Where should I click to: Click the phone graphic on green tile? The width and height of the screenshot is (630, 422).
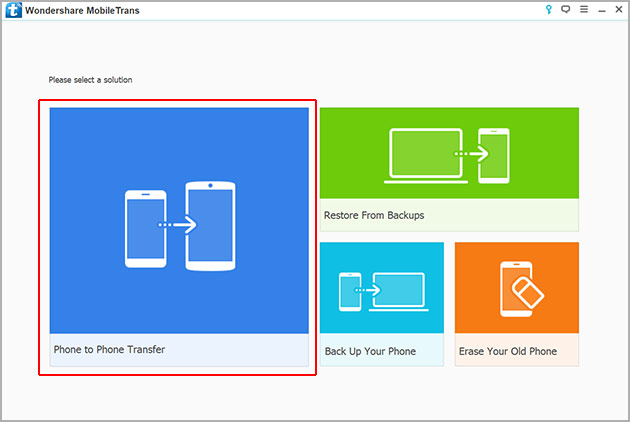click(x=493, y=156)
